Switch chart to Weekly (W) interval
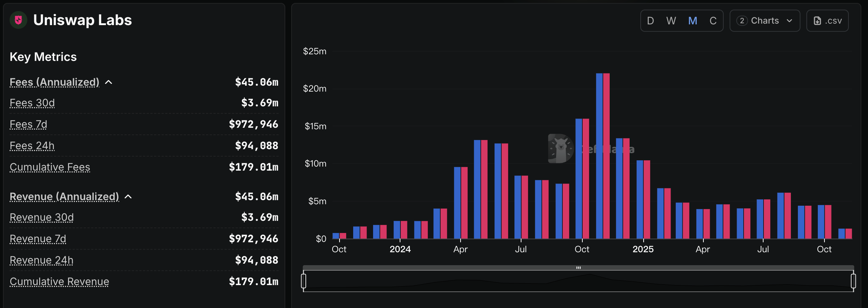Screen dimensions: 868x308 point(671,21)
